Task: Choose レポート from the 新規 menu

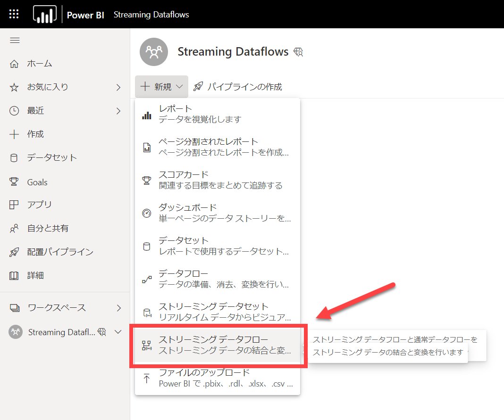Action: pyautogui.click(x=218, y=114)
